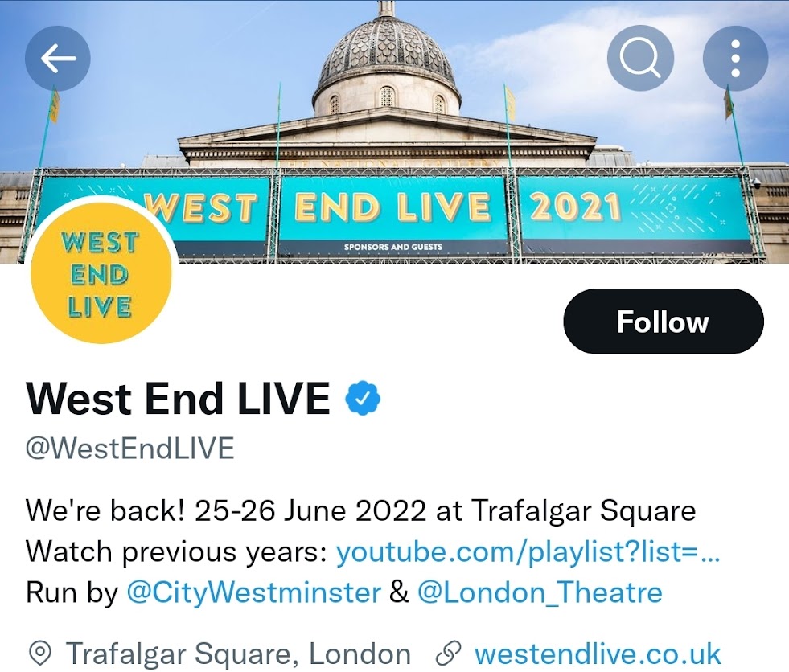Image resolution: width=789 pixels, height=672 pixels.
Task: Tap the @WestEndLIVE handle
Action: point(129,448)
